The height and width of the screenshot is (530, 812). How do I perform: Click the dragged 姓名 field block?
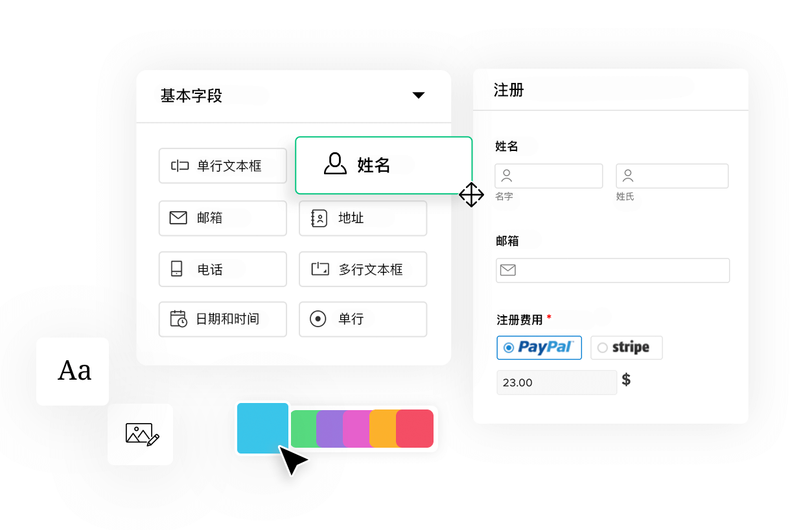(x=384, y=165)
